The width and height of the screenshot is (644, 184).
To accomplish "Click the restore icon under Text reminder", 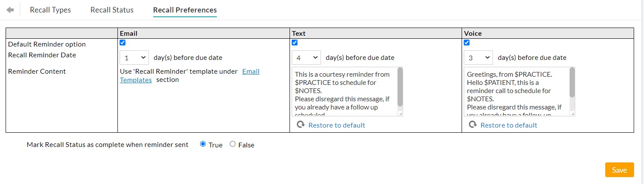I will 301,125.
